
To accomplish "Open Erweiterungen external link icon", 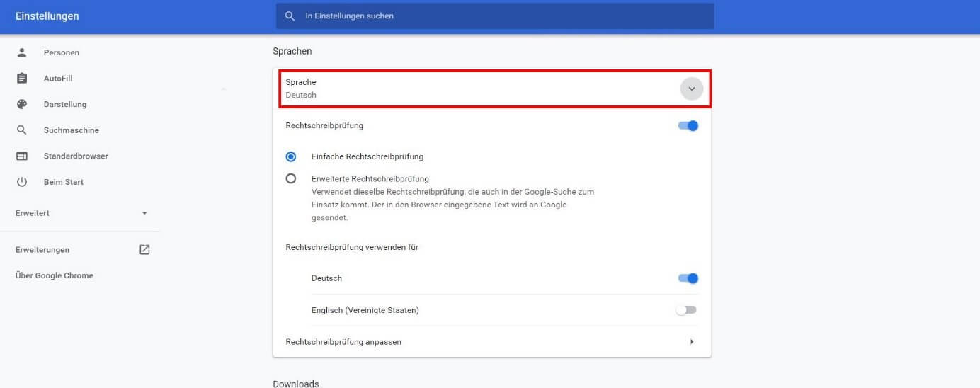I will click(144, 250).
